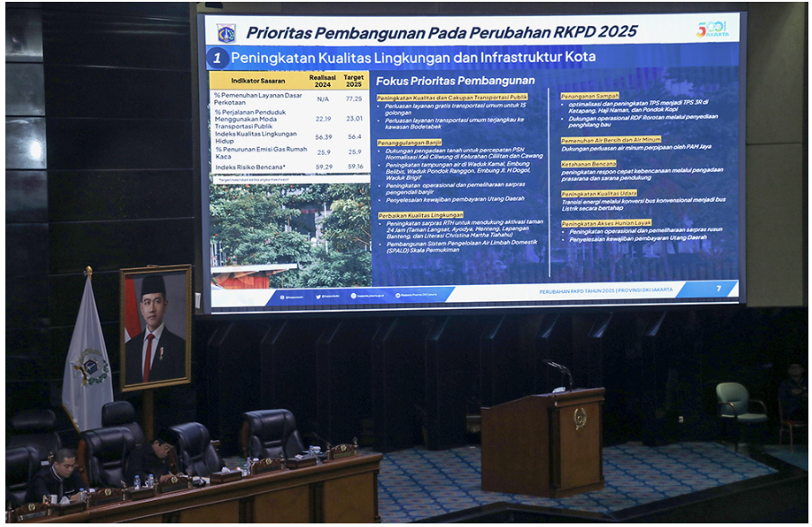Viewport: 812px width, 527px height.
Task: Click the Ketahanan Bencana heading
Action: click(588, 164)
